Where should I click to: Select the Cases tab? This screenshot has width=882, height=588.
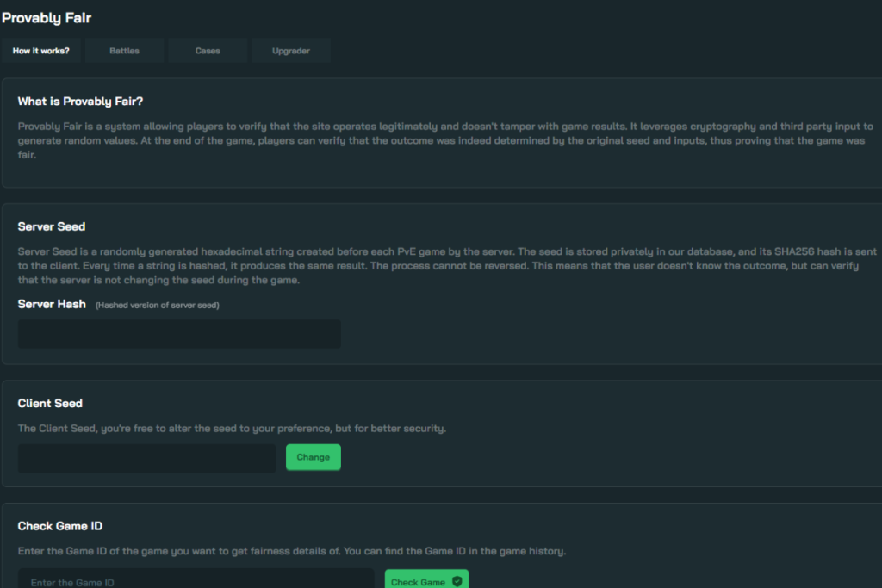(x=208, y=51)
